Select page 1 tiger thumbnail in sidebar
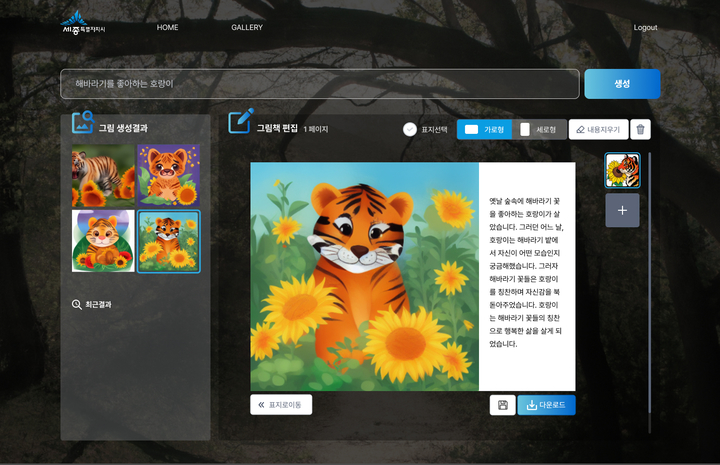 tap(622, 171)
